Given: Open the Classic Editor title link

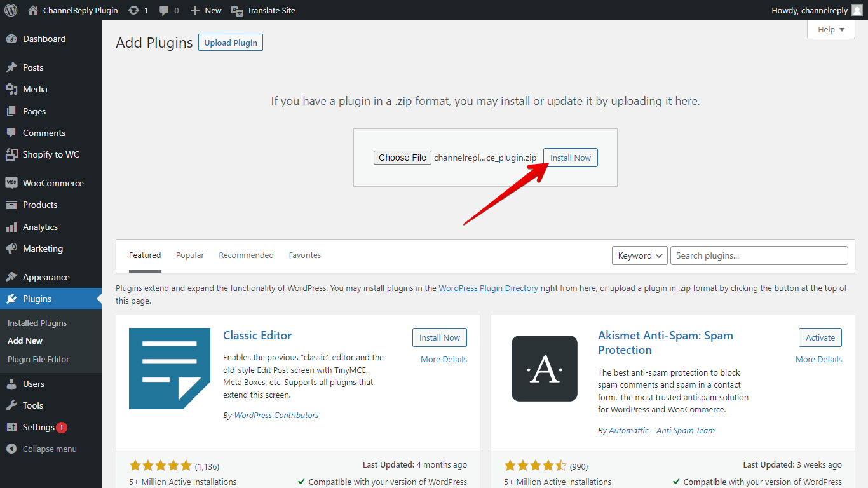Looking at the screenshot, I should point(257,335).
